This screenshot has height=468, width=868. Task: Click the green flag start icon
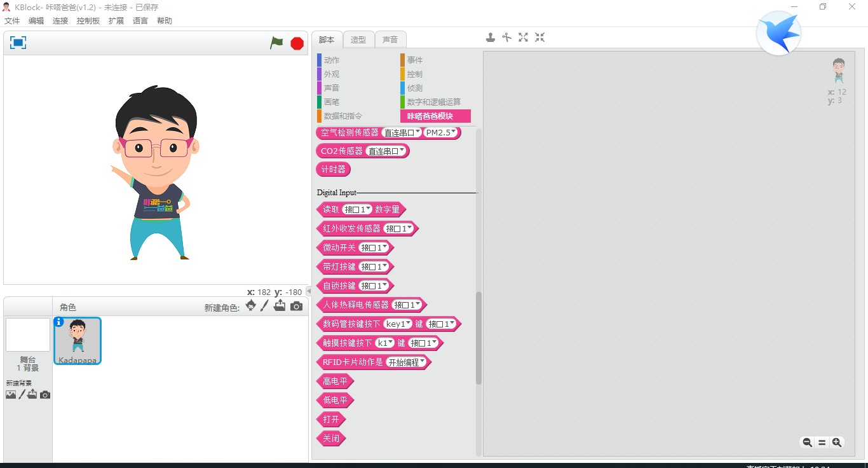click(x=276, y=43)
